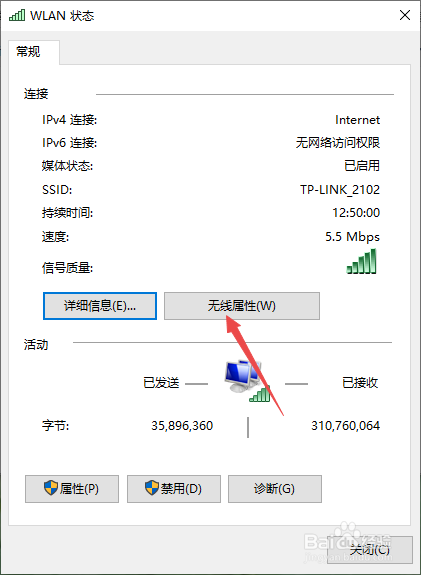421x575 pixels.
Task: Click the WLAN signal icon in title bar
Action: click(17, 15)
